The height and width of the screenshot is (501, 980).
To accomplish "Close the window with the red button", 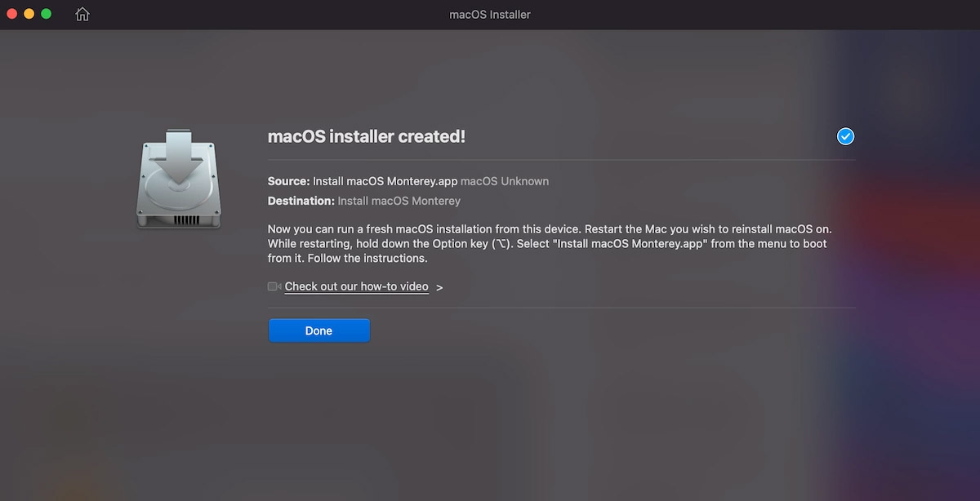I will (x=13, y=15).
